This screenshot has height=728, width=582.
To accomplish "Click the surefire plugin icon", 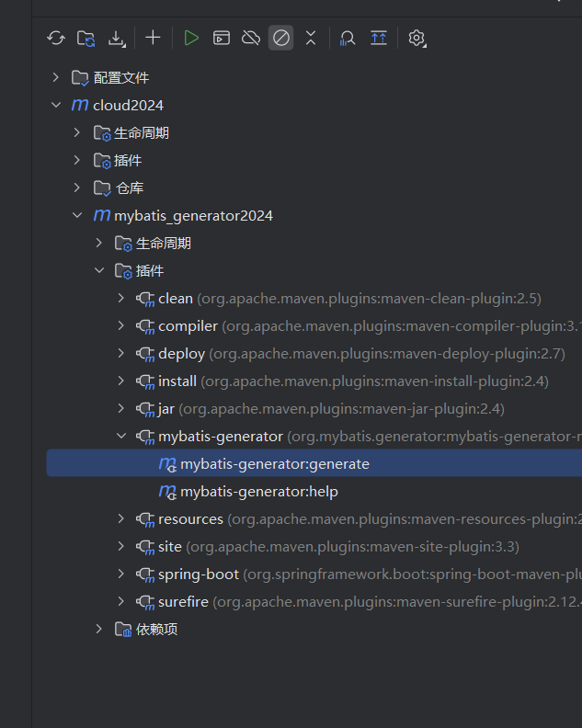I will tap(145, 602).
